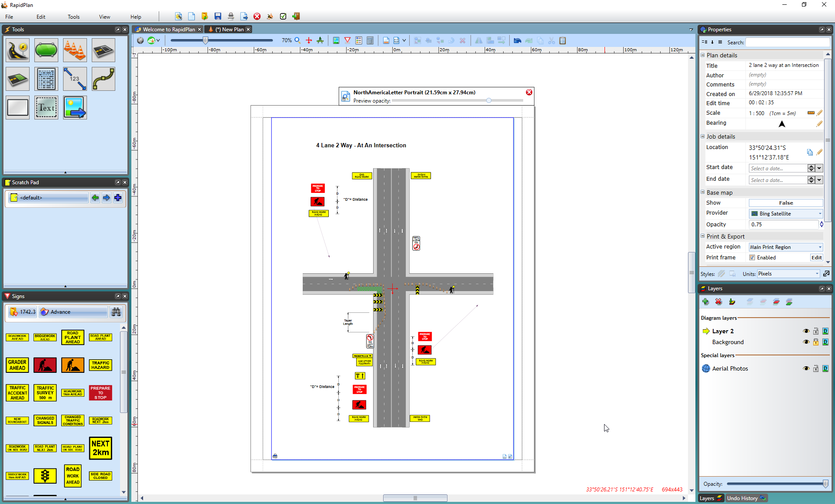Click the image/photo insert tool

(x=74, y=107)
